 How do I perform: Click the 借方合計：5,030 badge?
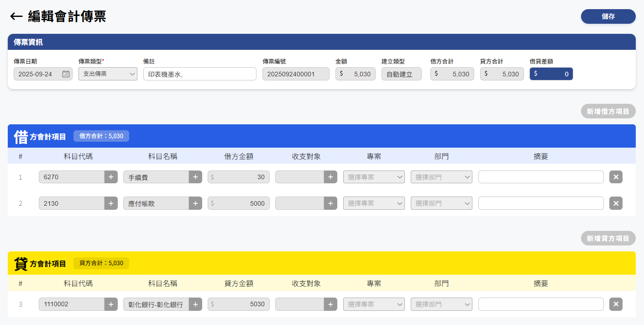[101, 136]
